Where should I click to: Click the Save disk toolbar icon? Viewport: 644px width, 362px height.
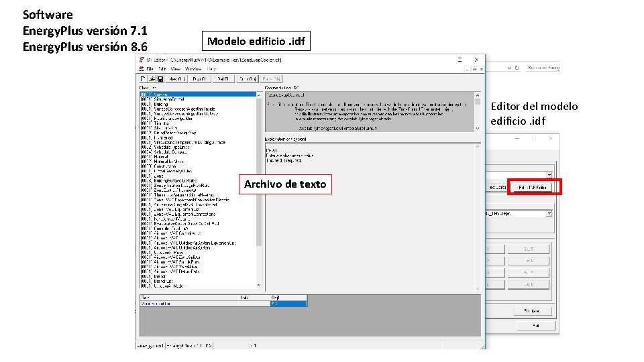160,79
